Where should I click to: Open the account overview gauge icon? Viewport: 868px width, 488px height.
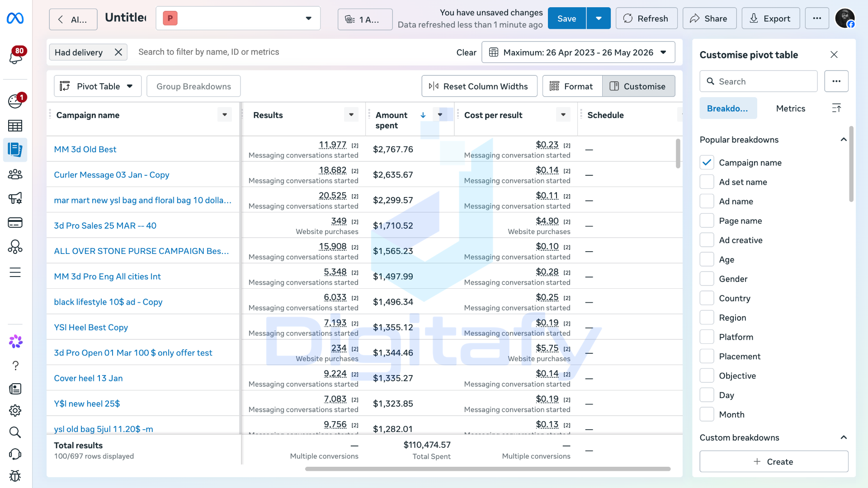coord(15,100)
